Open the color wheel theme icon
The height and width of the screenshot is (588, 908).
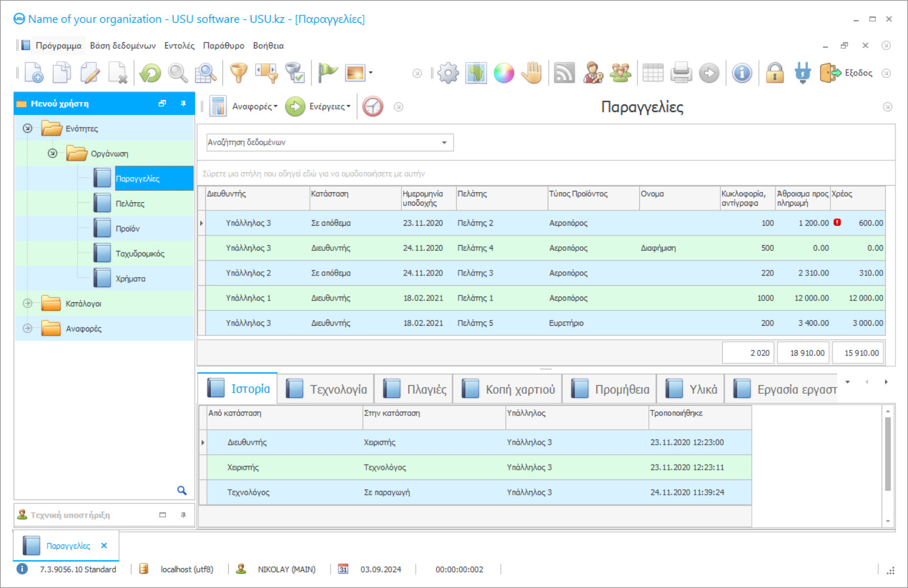click(504, 73)
